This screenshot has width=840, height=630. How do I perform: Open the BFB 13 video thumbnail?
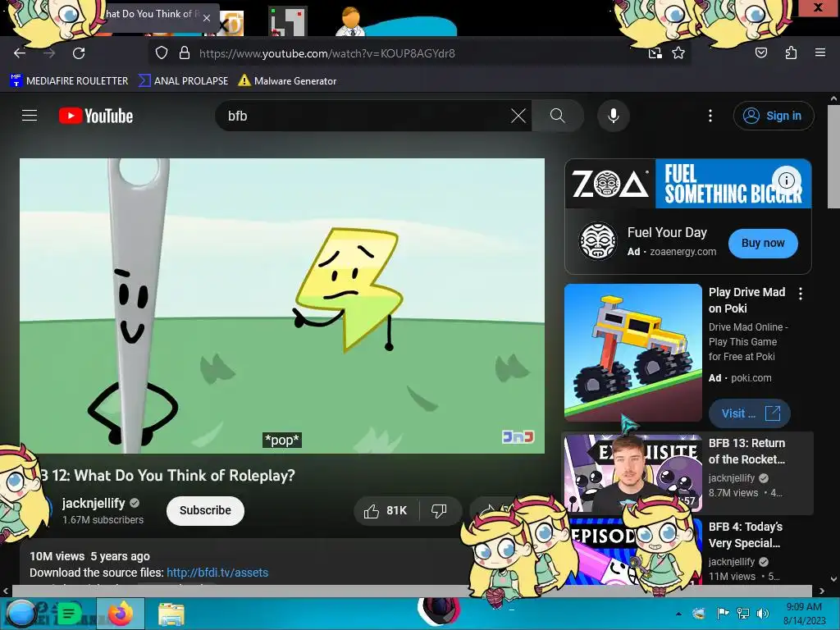(x=633, y=472)
